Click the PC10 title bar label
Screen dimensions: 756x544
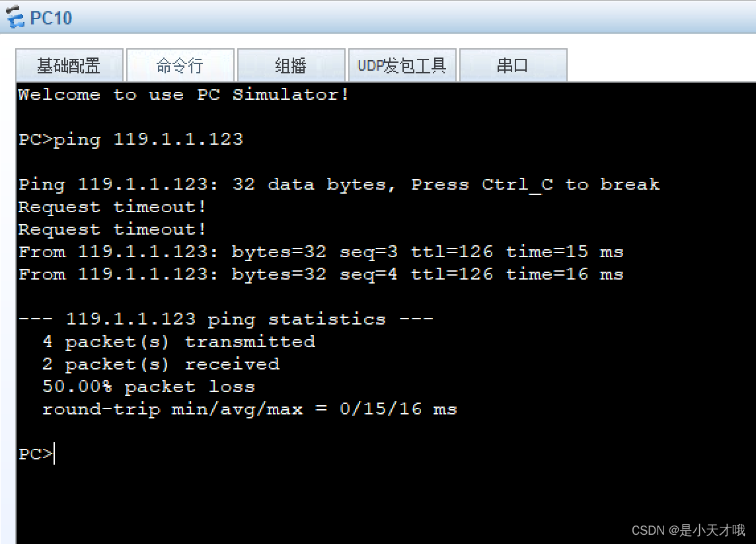pos(50,17)
